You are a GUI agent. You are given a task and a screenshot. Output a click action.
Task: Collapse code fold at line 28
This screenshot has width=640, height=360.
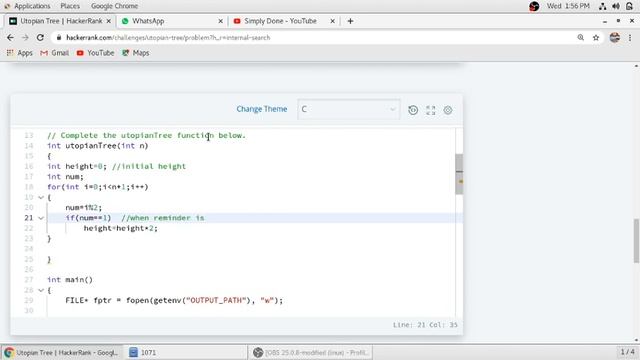41,290
